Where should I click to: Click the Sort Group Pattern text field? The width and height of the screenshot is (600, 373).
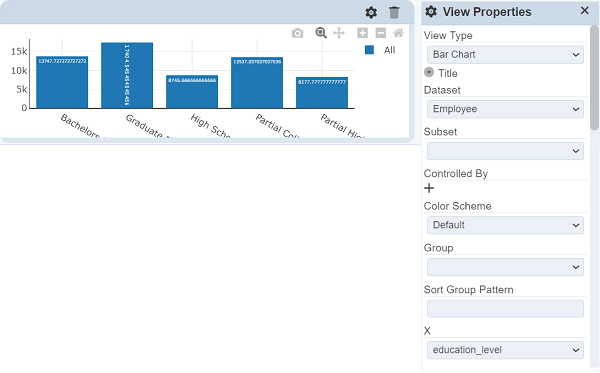(505, 309)
